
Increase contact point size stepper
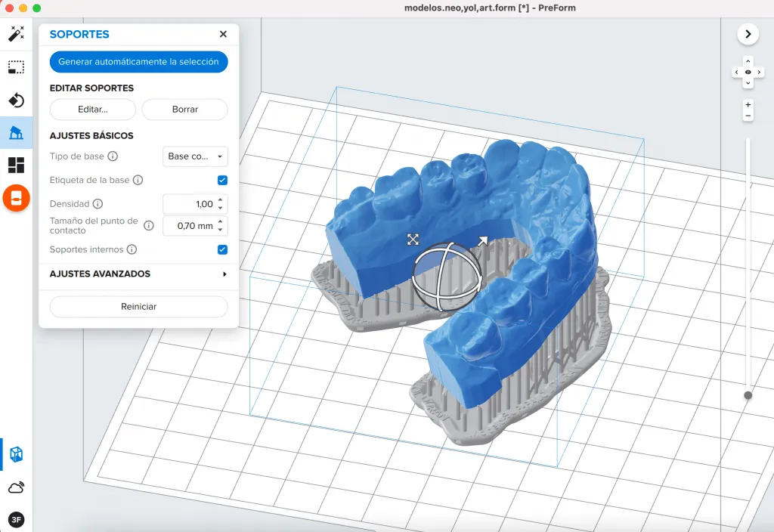pos(220,222)
